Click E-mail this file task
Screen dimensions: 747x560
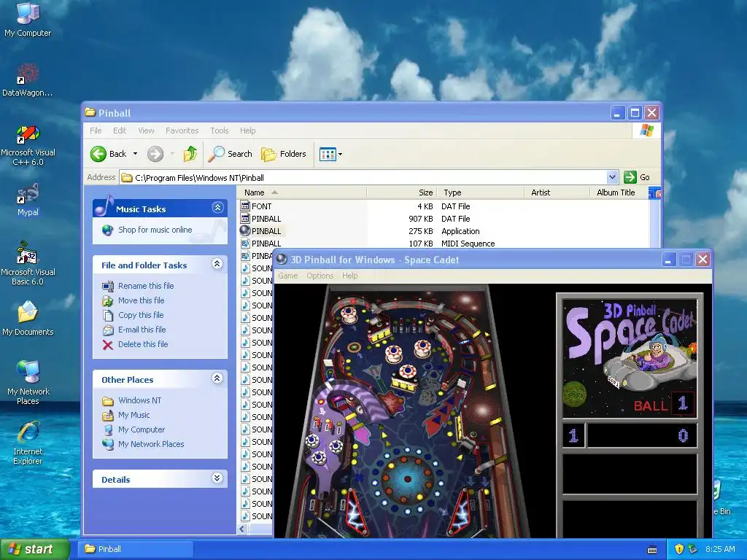(x=142, y=330)
